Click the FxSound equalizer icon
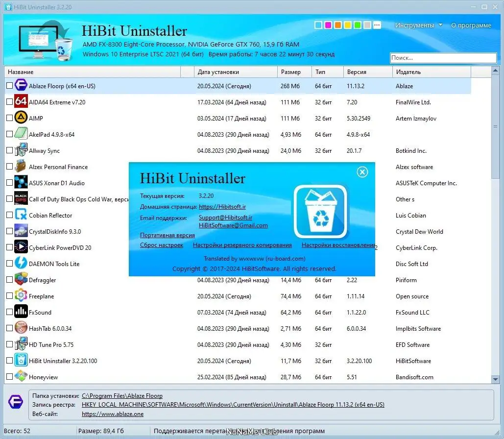Screen dimensions: 504x439 (21, 312)
